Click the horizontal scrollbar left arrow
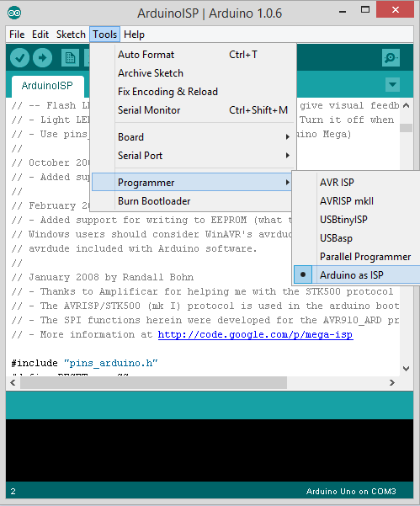The width and height of the screenshot is (420, 506). click(13, 383)
